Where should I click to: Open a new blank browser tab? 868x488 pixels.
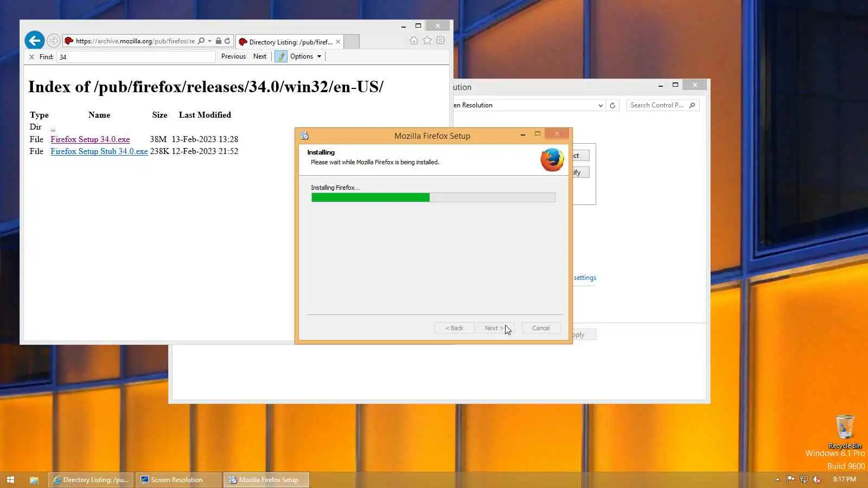click(352, 42)
